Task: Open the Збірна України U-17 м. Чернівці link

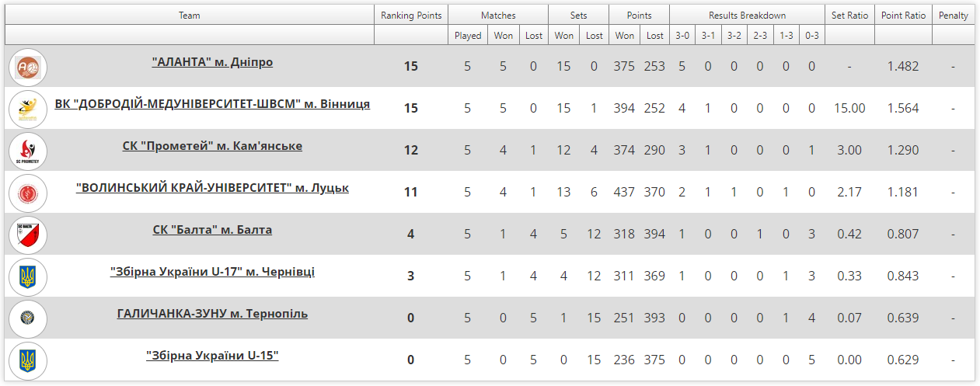Action: (x=212, y=272)
